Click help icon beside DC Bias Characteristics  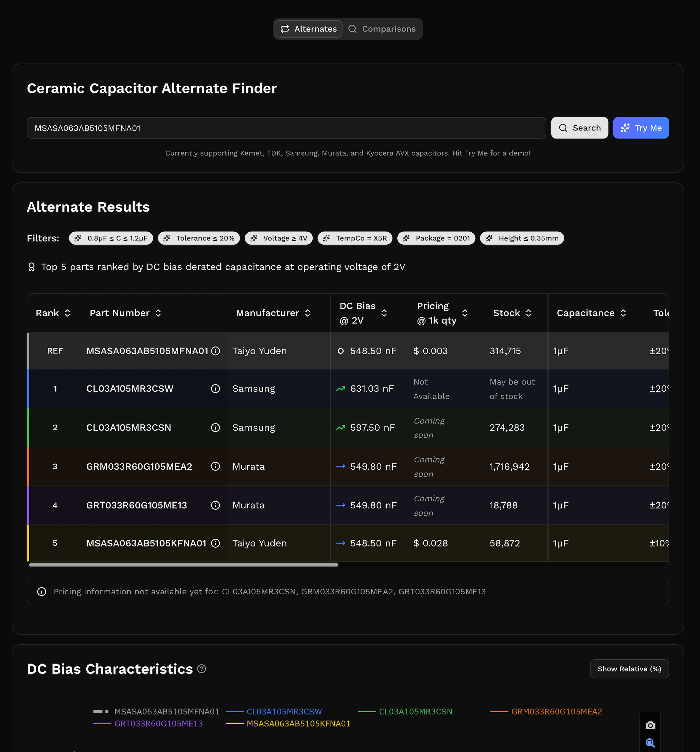tap(202, 669)
